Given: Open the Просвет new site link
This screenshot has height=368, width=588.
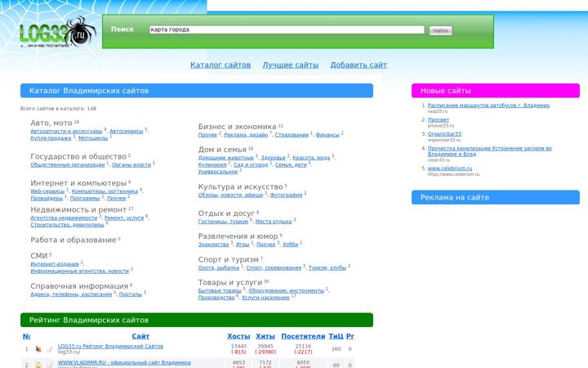Looking at the screenshot, I should pyautogui.click(x=439, y=119).
